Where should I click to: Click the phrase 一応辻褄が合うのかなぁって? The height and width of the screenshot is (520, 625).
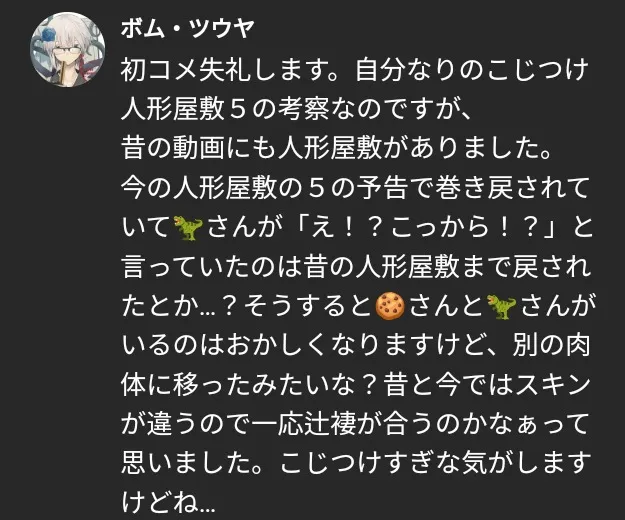point(421,424)
